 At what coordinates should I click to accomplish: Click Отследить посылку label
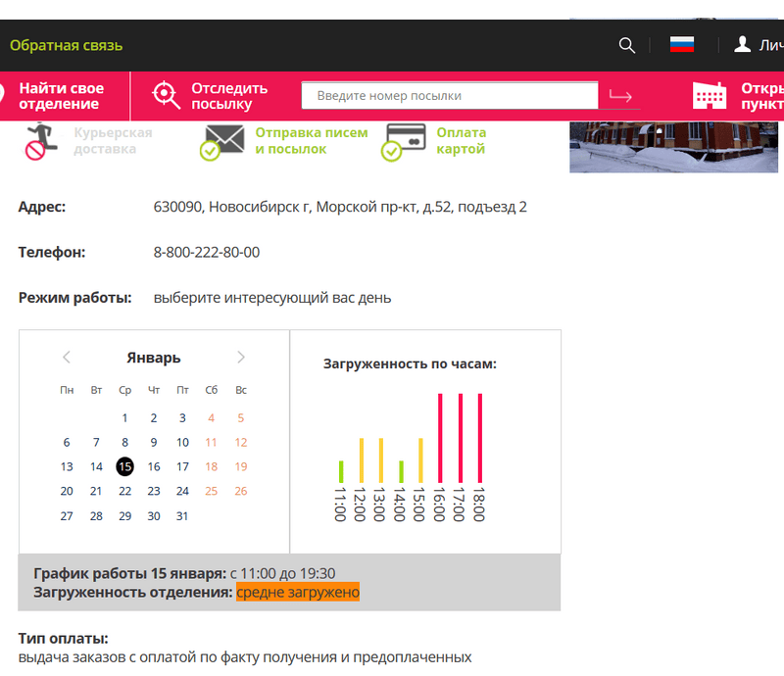[x=229, y=96]
